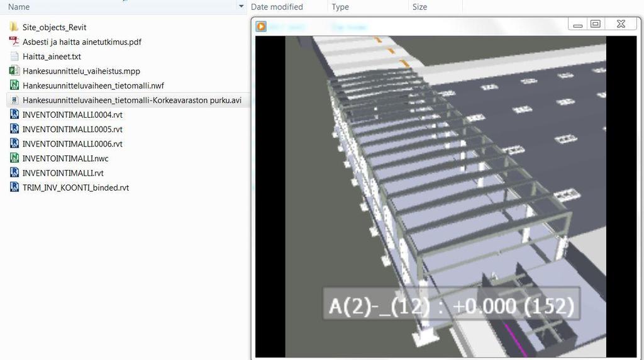Viewport: 644px width, 360px height.
Task: Click the Navisworks icon of Hankesuunnitteluvaiheen_tietomalli.nwf
Action: click(14, 86)
